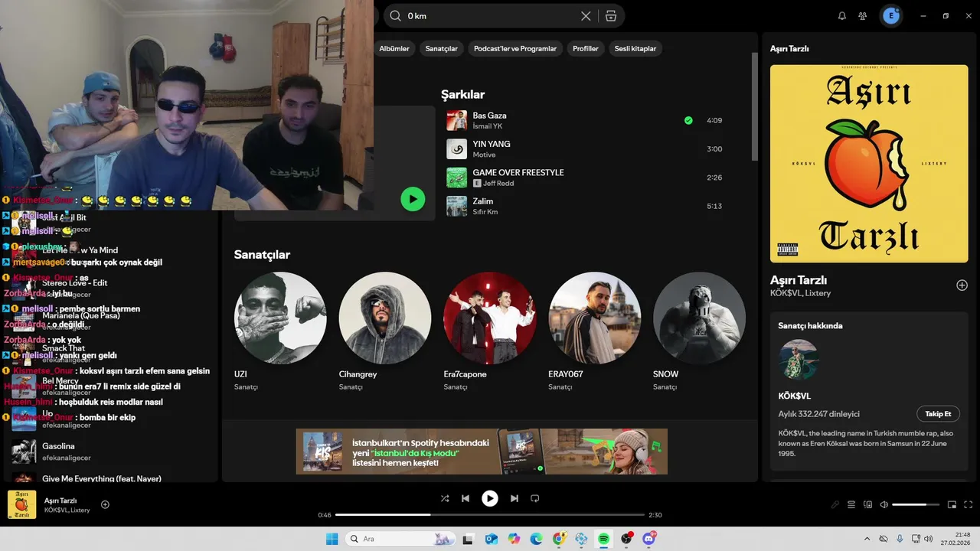Screen dimensions: 980x551
Task: Open Google Chrome from the taskbar
Action: pyautogui.click(x=559, y=539)
